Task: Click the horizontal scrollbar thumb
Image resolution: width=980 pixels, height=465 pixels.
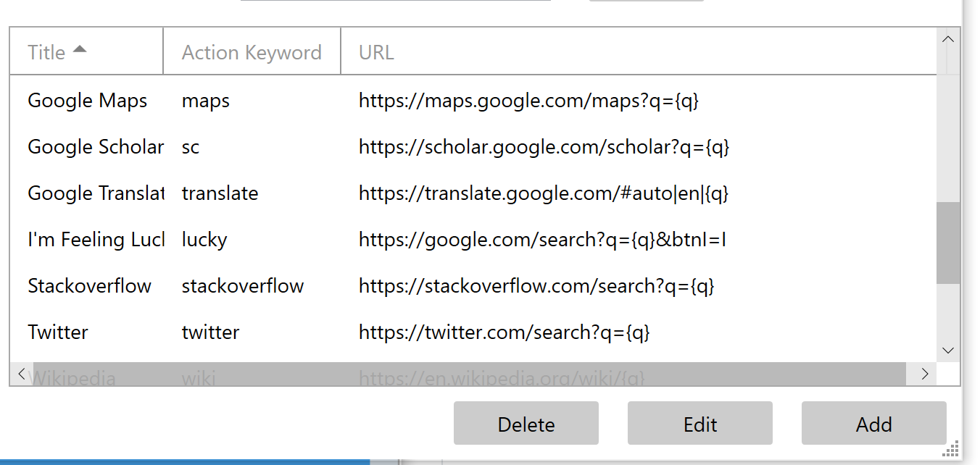Action: click(x=470, y=374)
